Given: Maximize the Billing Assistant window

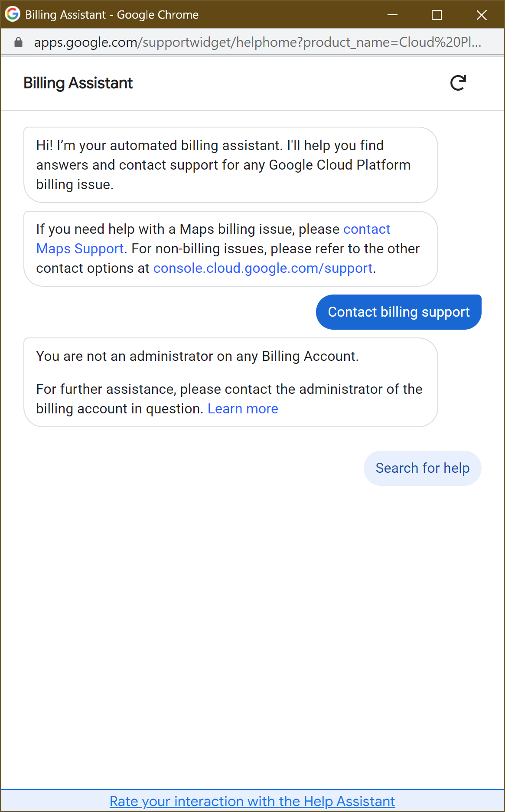Looking at the screenshot, I should [x=437, y=15].
